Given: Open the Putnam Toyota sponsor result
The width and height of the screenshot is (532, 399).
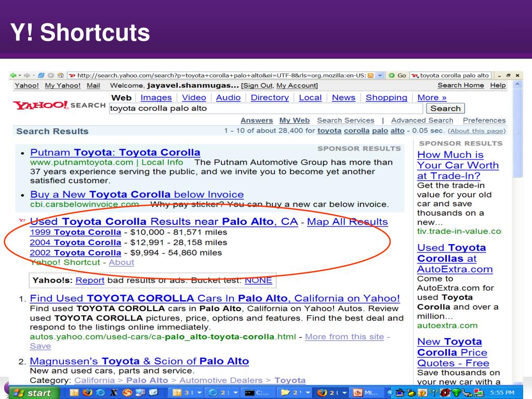Looking at the screenshot, I should [x=115, y=153].
